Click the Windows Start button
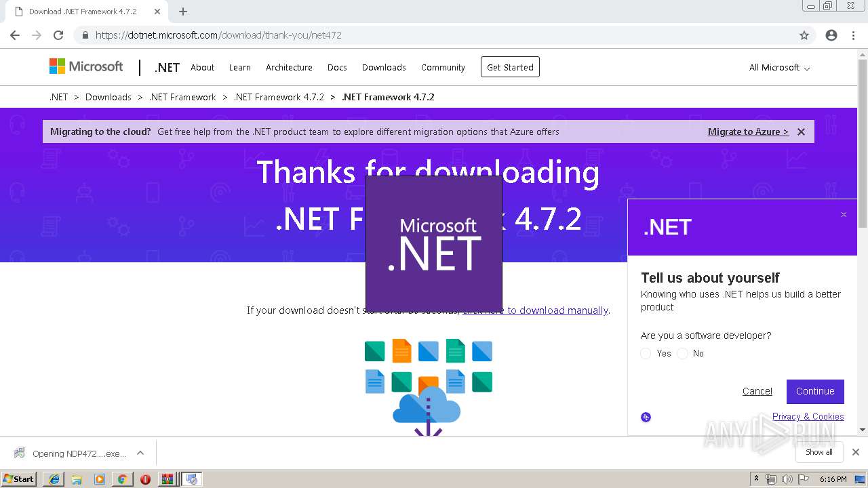 19,479
